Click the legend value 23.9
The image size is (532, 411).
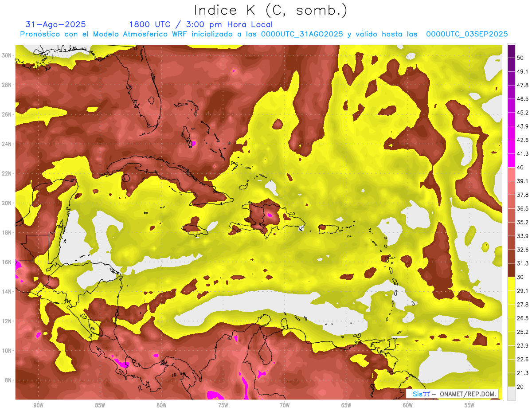coord(522,346)
